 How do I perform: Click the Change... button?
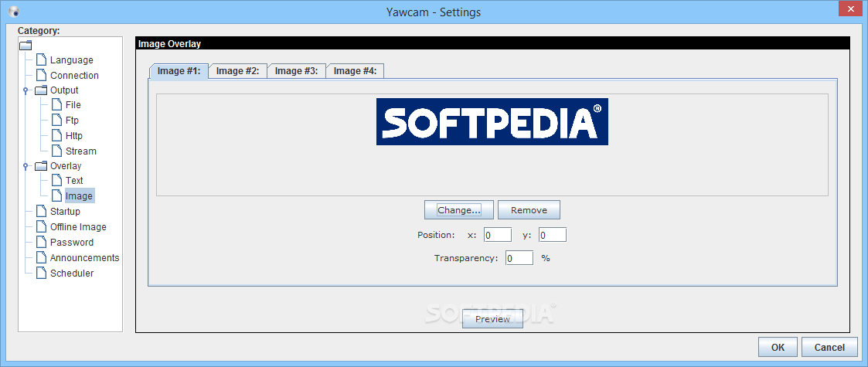pos(459,210)
